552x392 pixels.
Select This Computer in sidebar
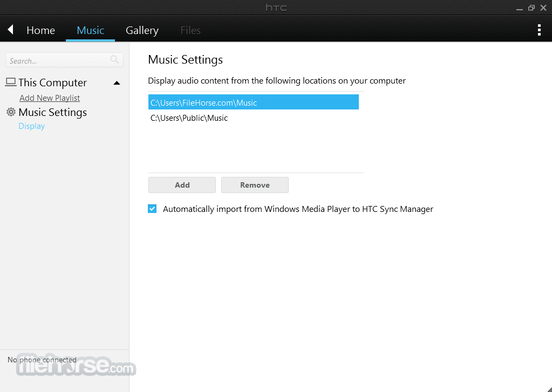53,82
